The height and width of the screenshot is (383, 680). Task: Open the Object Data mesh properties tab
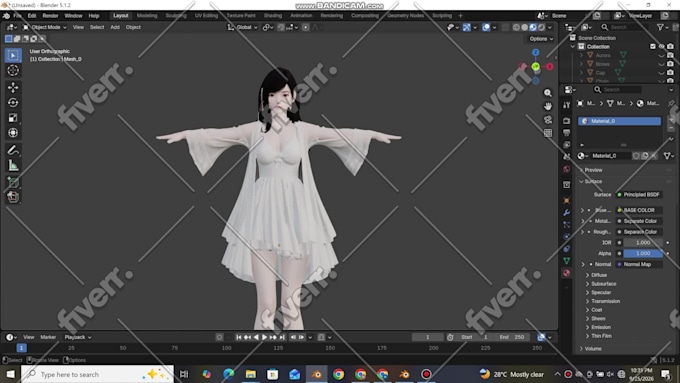566,261
